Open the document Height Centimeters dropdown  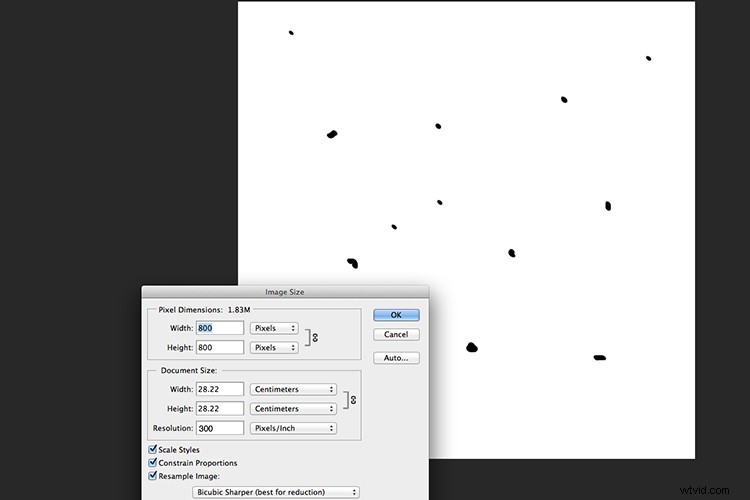293,409
